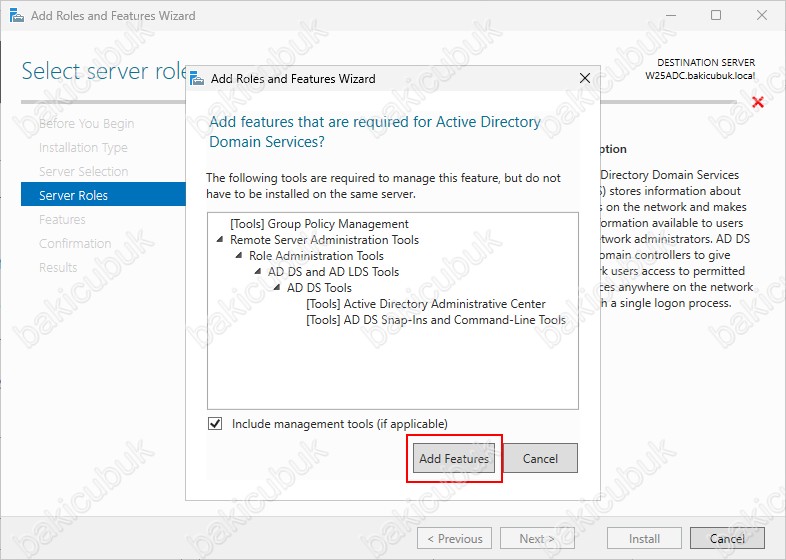Viewport: 786px width, 560px height.
Task: Open Results step in main wizard
Action: point(58,267)
